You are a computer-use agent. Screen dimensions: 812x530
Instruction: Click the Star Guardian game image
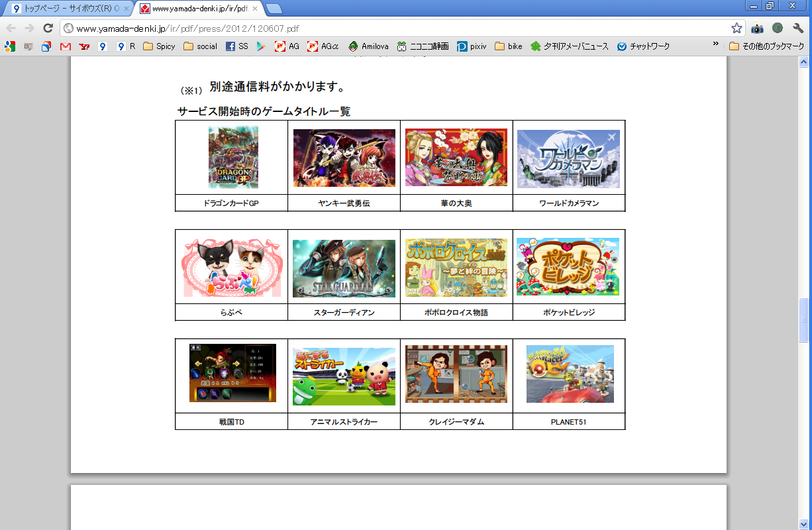pos(344,268)
